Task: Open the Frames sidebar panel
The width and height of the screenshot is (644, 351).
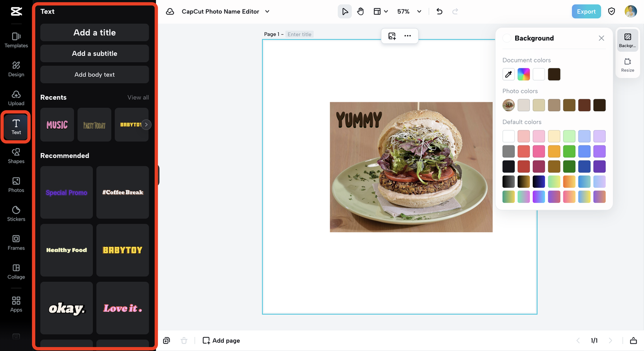Action: (16, 243)
